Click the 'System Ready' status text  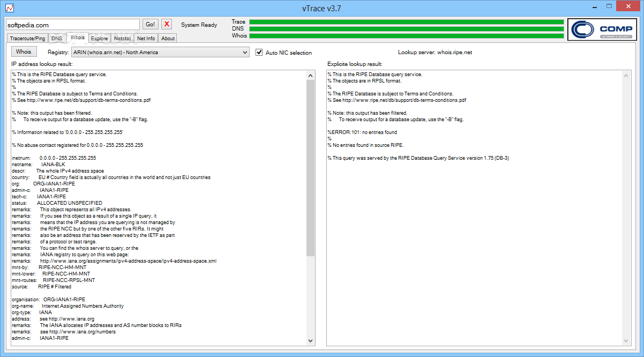click(x=199, y=25)
